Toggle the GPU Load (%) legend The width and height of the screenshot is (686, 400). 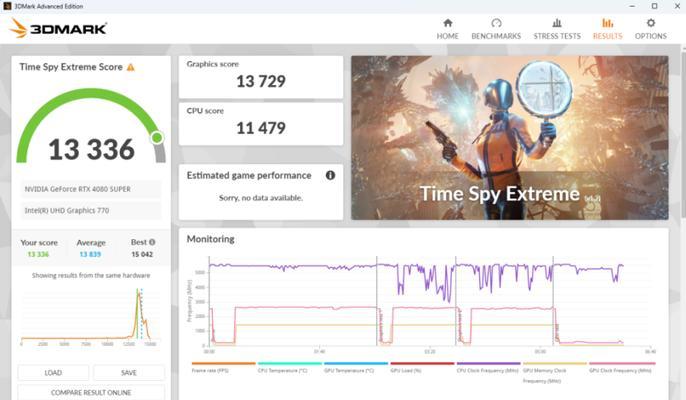coord(422,367)
